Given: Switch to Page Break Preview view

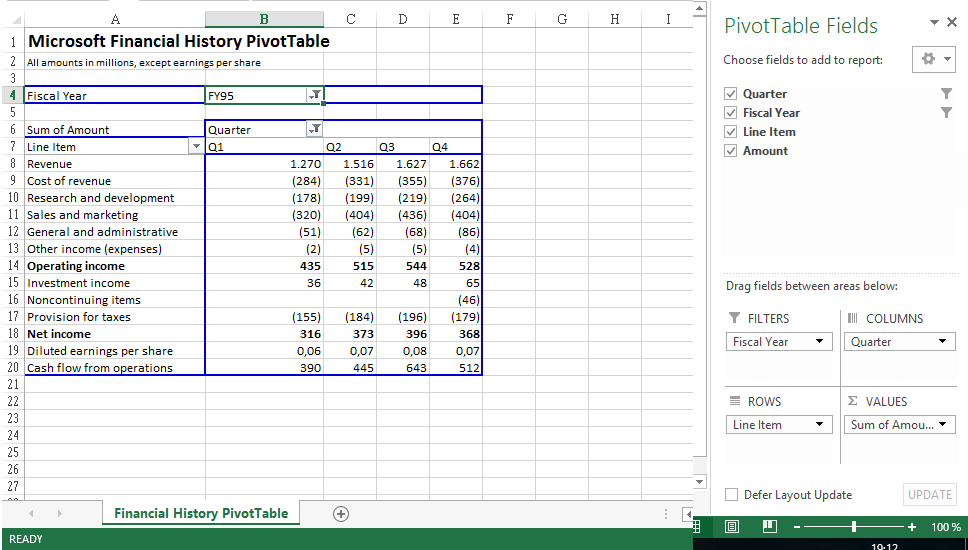Looking at the screenshot, I should pos(769,527).
